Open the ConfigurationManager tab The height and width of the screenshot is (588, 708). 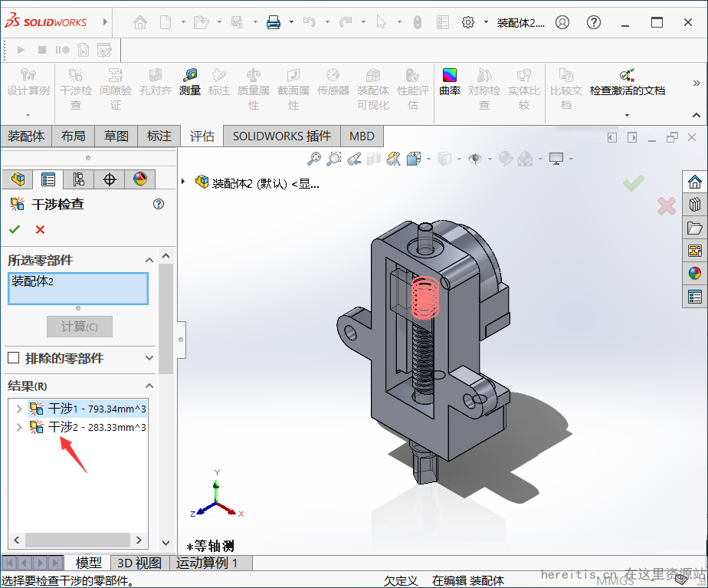(x=79, y=179)
